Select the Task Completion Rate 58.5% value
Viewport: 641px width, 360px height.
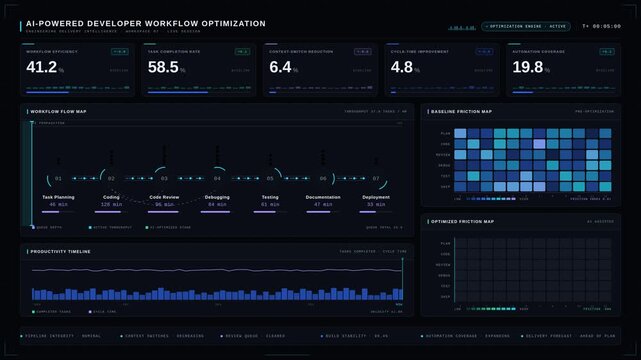tap(166, 67)
